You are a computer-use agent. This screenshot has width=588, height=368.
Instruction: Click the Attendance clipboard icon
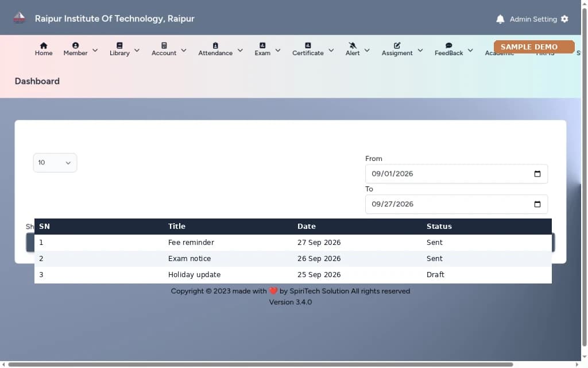pos(215,45)
